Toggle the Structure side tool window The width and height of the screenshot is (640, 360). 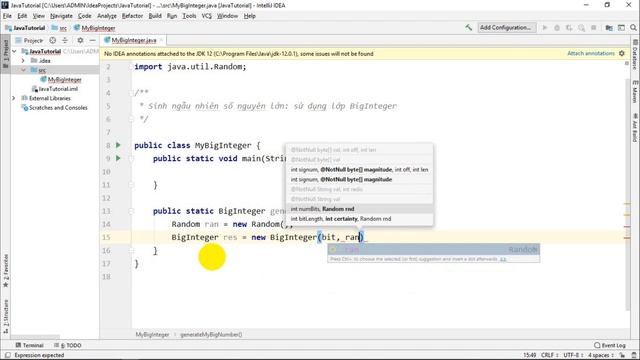[x=6, y=317]
